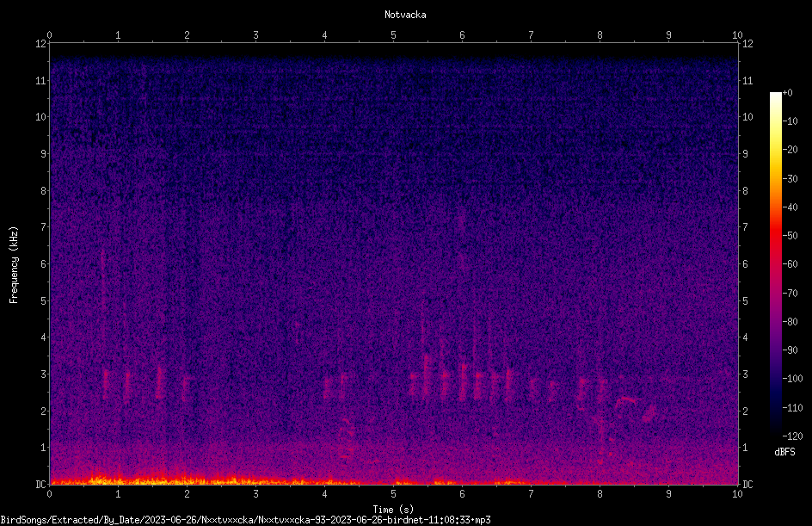Click the -60 colorbar label
Image resolution: width=812 pixels, height=526 pixels.
[x=790, y=264]
